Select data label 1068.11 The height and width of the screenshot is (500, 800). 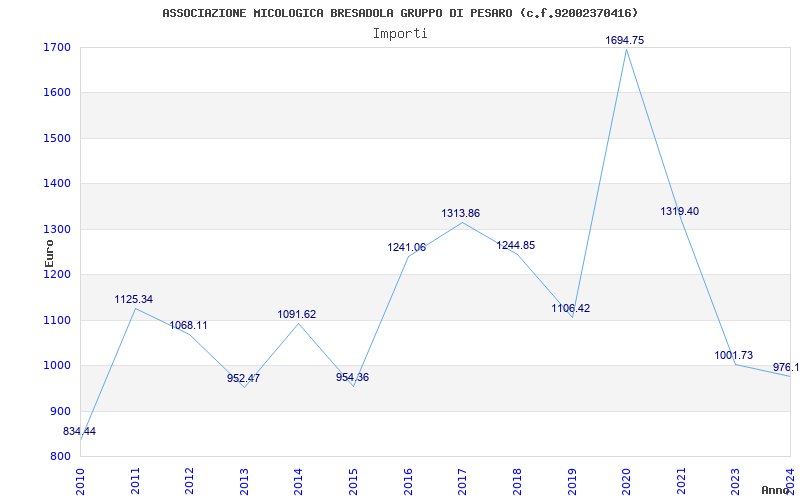tap(188, 326)
